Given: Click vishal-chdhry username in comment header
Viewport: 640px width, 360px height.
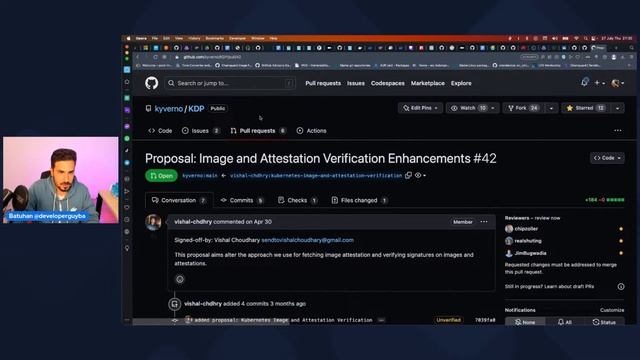Looking at the screenshot, I should coord(193,222).
